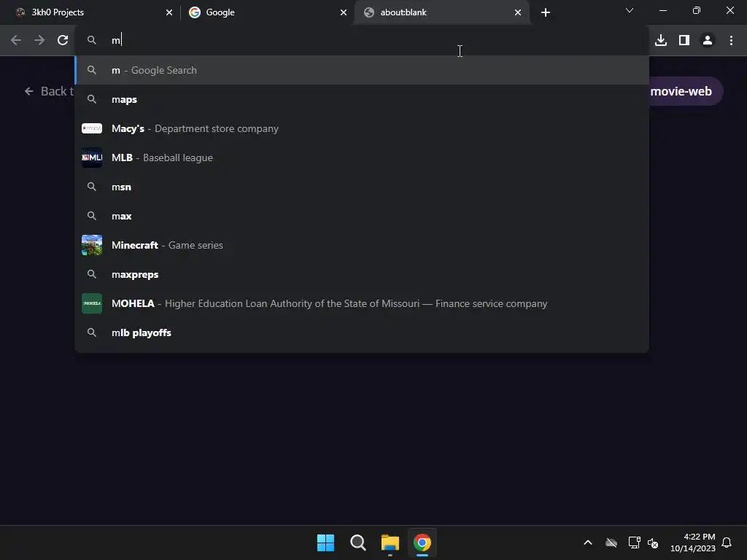
Task: Click the Chrome taskbar icon
Action: click(x=422, y=542)
